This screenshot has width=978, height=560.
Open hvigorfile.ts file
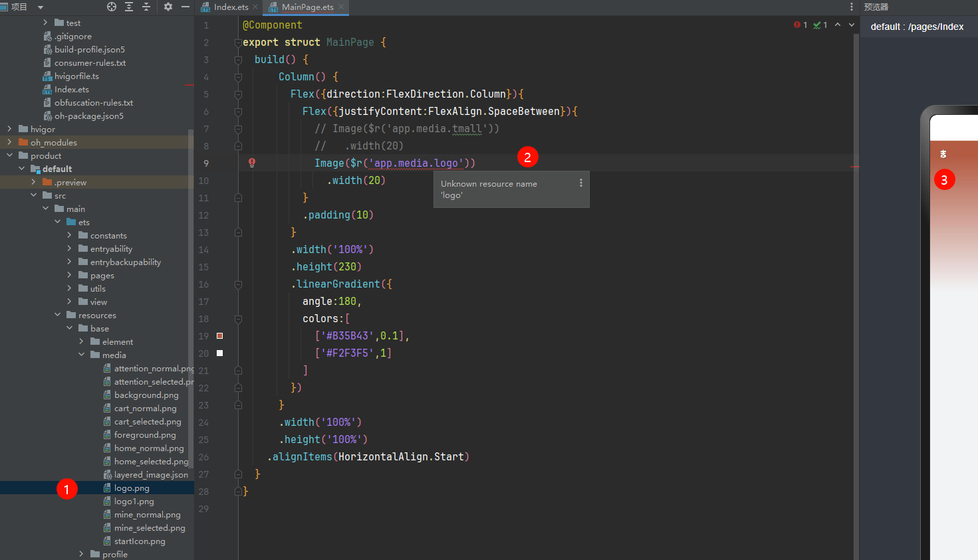tap(76, 76)
